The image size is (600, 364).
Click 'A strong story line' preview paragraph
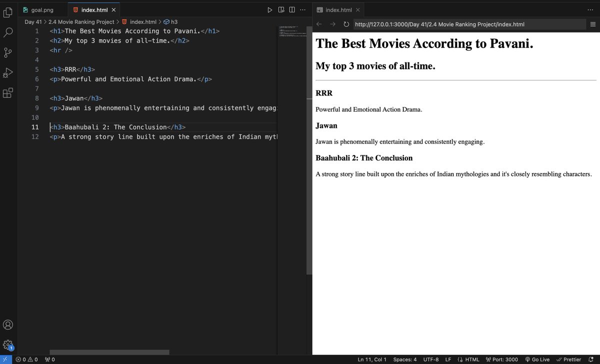tap(453, 174)
